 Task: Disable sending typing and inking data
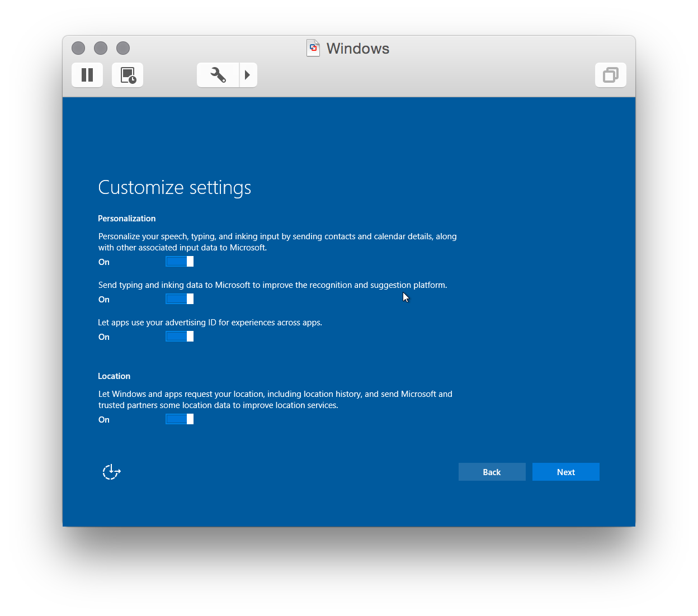tap(180, 299)
